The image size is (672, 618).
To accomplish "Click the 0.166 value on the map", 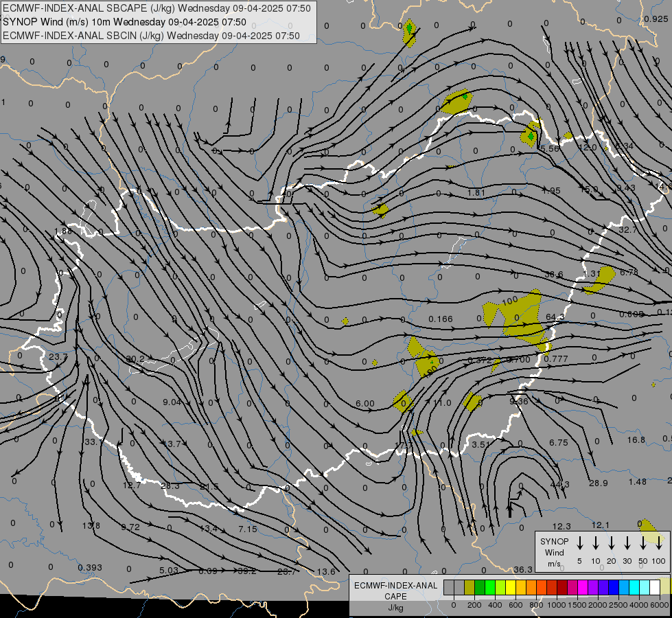I will pos(441,319).
